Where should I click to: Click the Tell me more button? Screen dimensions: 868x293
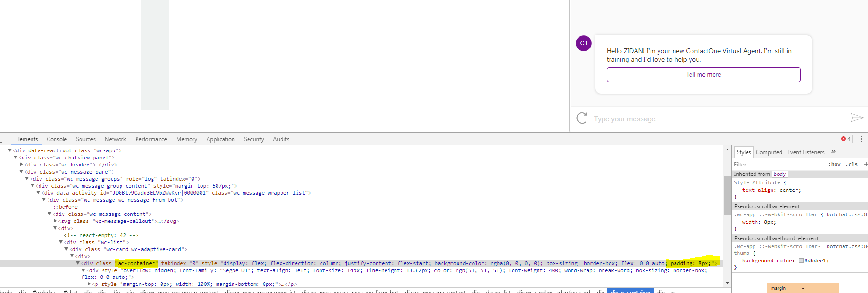[703, 75]
